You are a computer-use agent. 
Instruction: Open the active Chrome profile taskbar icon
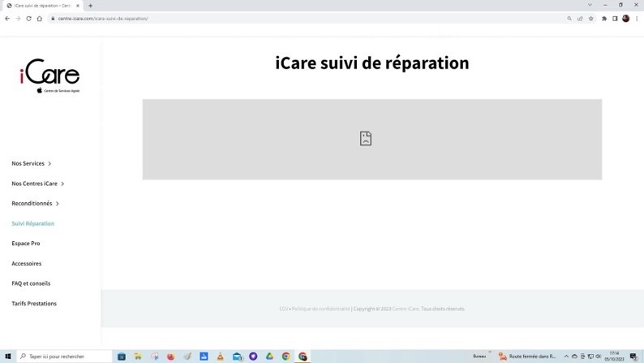pos(303,357)
